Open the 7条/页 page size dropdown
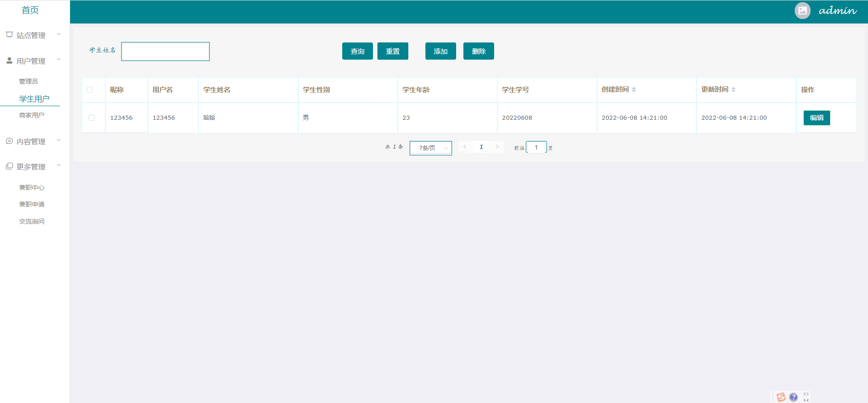 coord(431,148)
